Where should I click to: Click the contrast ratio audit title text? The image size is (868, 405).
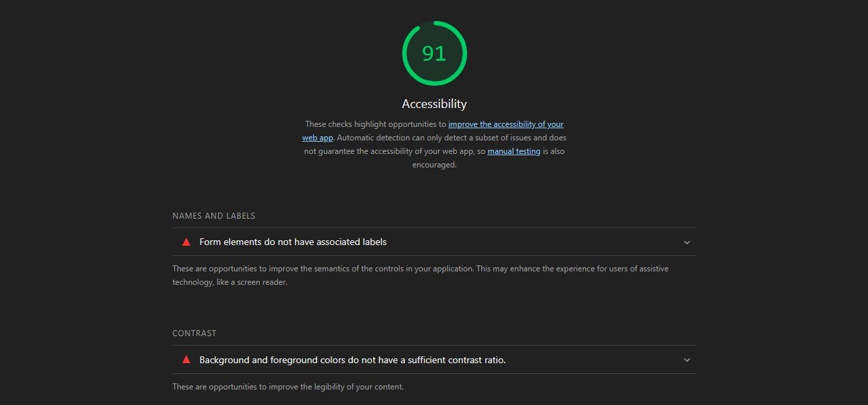pos(352,360)
